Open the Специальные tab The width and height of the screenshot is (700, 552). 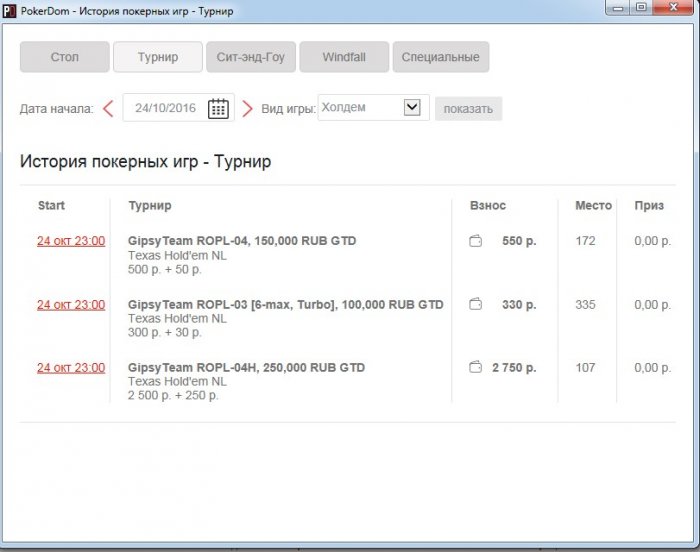(441, 57)
